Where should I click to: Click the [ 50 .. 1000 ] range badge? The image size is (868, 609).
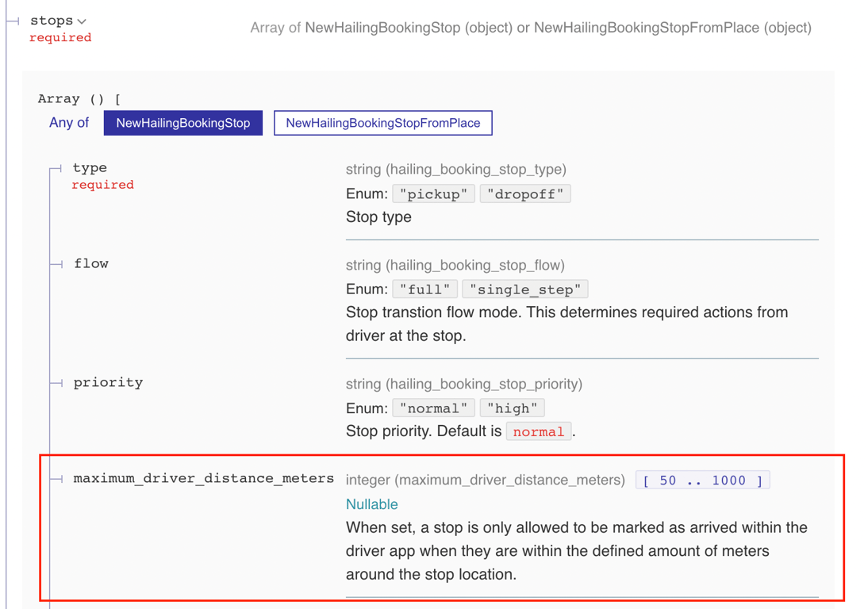click(x=702, y=480)
